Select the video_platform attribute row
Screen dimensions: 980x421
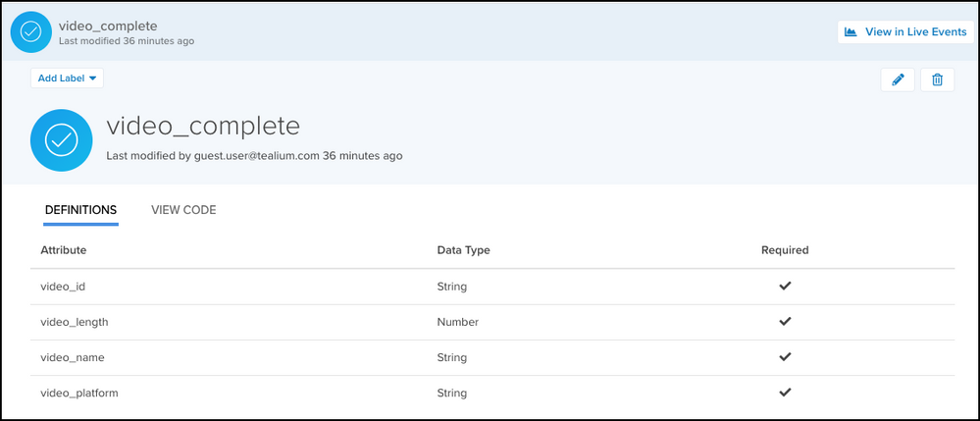(x=79, y=393)
